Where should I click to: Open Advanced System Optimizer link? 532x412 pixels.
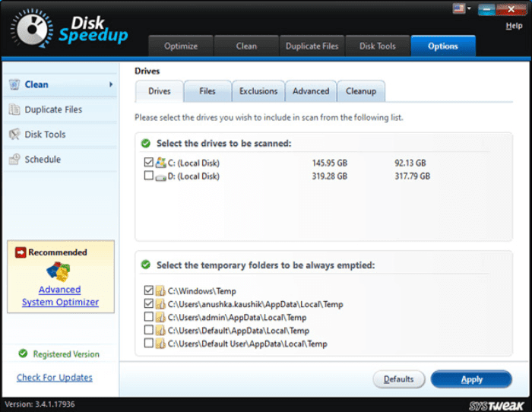click(60, 296)
